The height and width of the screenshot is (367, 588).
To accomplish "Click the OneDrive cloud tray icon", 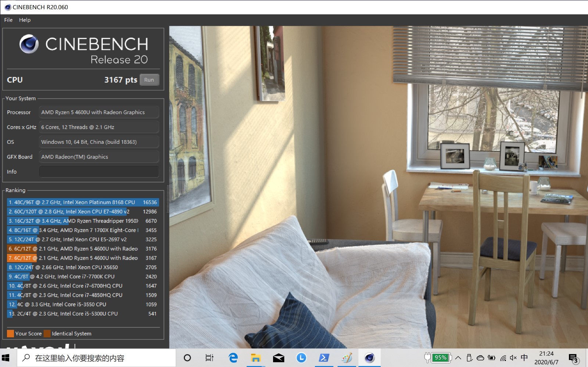I will [480, 358].
